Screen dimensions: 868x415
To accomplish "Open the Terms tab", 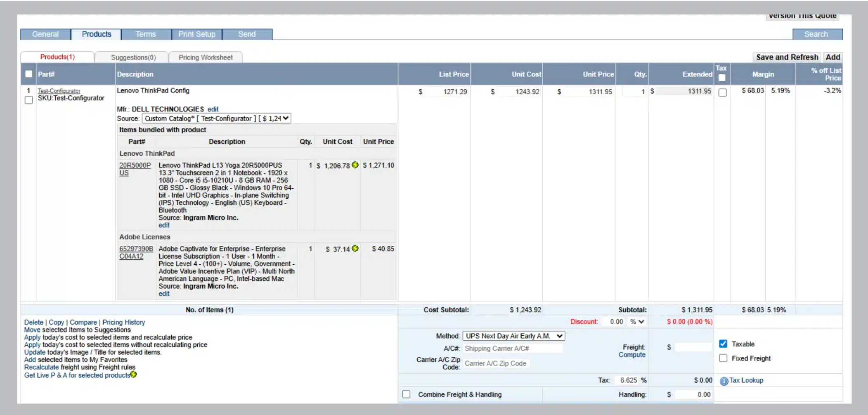I will pyautogui.click(x=146, y=34).
